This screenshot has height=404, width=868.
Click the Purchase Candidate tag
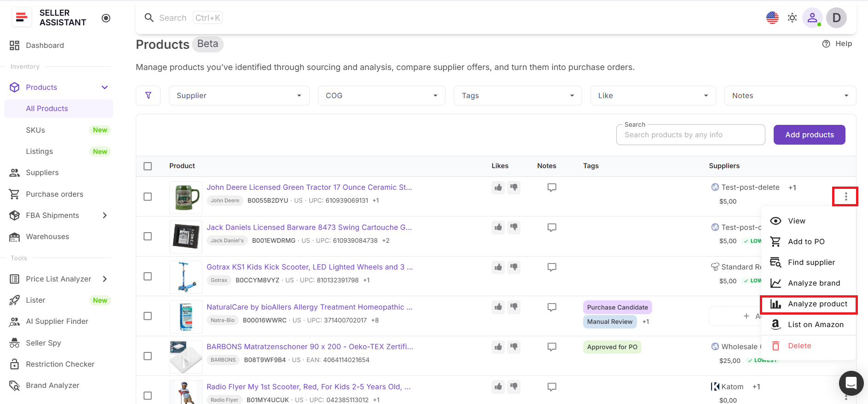pyautogui.click(x=617, y=307)
